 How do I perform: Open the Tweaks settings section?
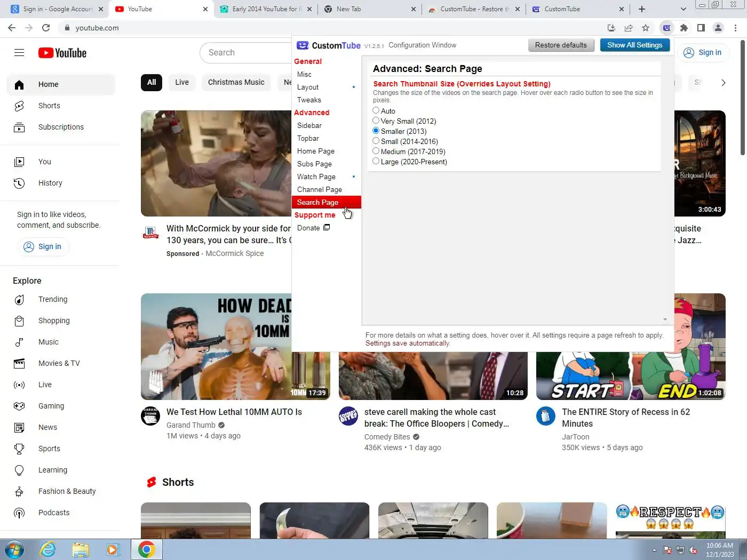point(309,100)
